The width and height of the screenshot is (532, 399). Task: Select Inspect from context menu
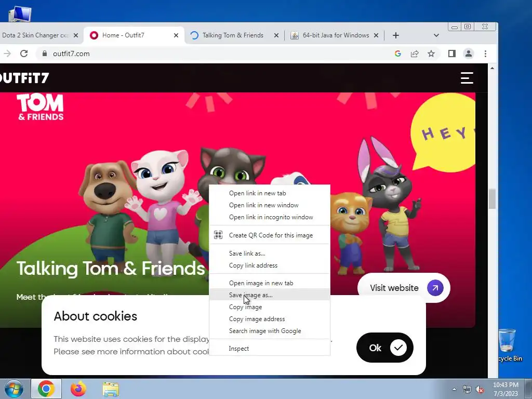(270, 349)
